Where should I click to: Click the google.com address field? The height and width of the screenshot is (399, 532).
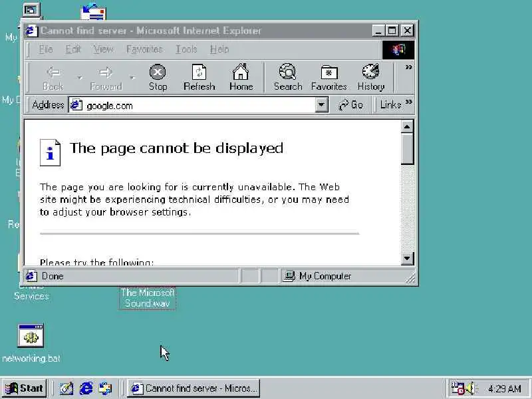[x=198, y=105]
